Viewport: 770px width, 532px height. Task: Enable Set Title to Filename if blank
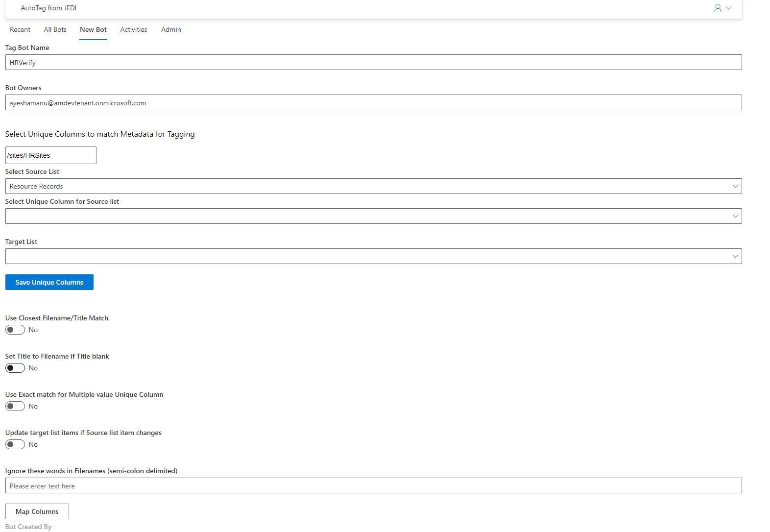[x=15, y=368]
